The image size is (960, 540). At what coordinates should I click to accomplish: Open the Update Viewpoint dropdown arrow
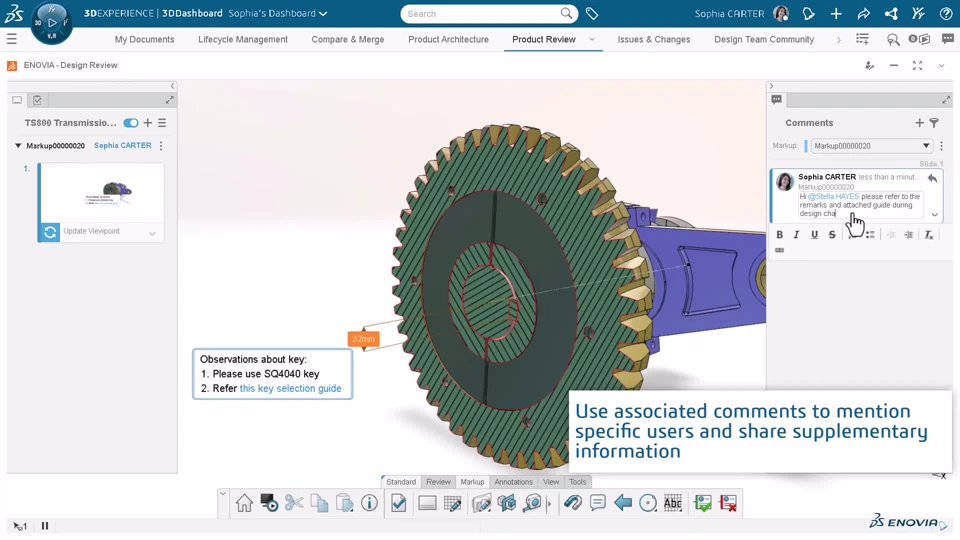point(152,233)
